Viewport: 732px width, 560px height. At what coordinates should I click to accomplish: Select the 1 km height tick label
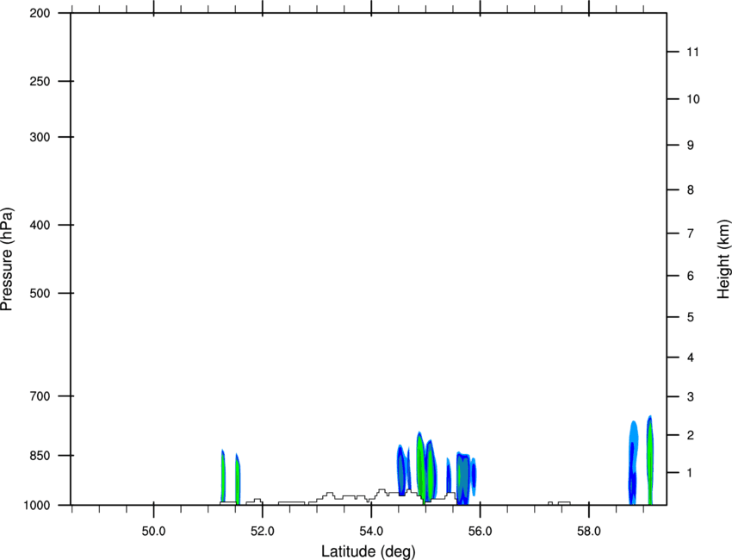[690, 473]
